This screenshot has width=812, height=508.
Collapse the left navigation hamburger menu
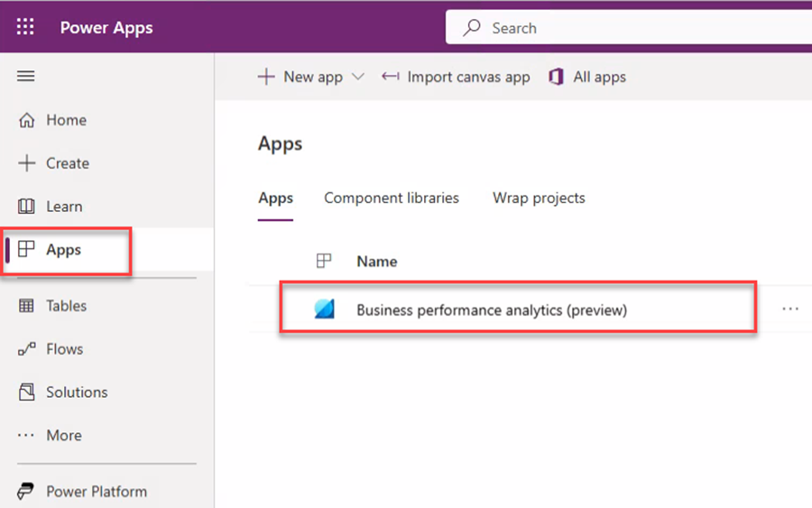26,76
